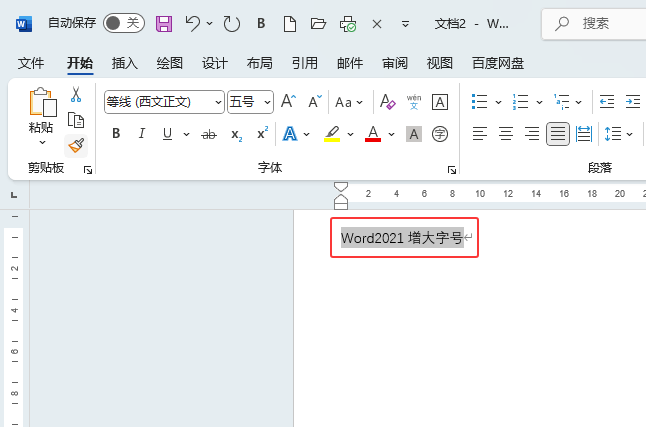
Task: Click the print preview icon
Action: [348, 24]
